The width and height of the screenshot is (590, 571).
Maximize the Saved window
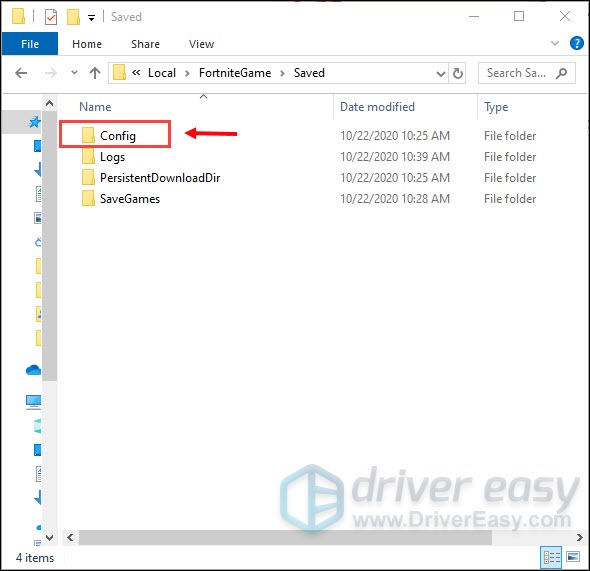tap(519, 16)
